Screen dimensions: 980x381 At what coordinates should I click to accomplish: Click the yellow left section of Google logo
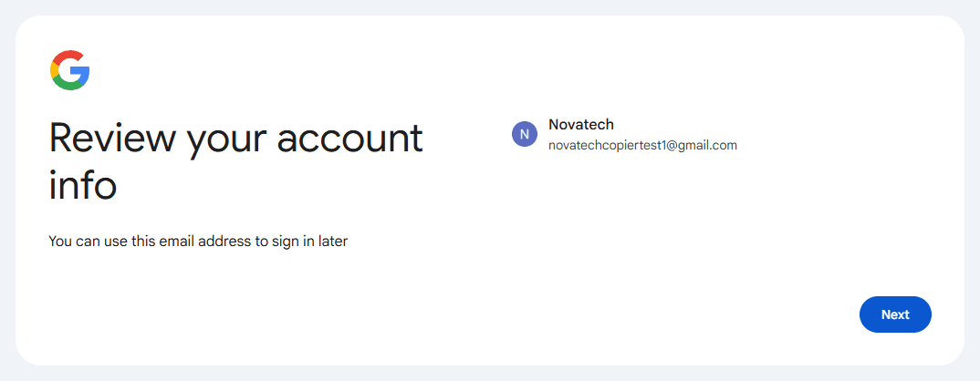(x=53, y=70)
